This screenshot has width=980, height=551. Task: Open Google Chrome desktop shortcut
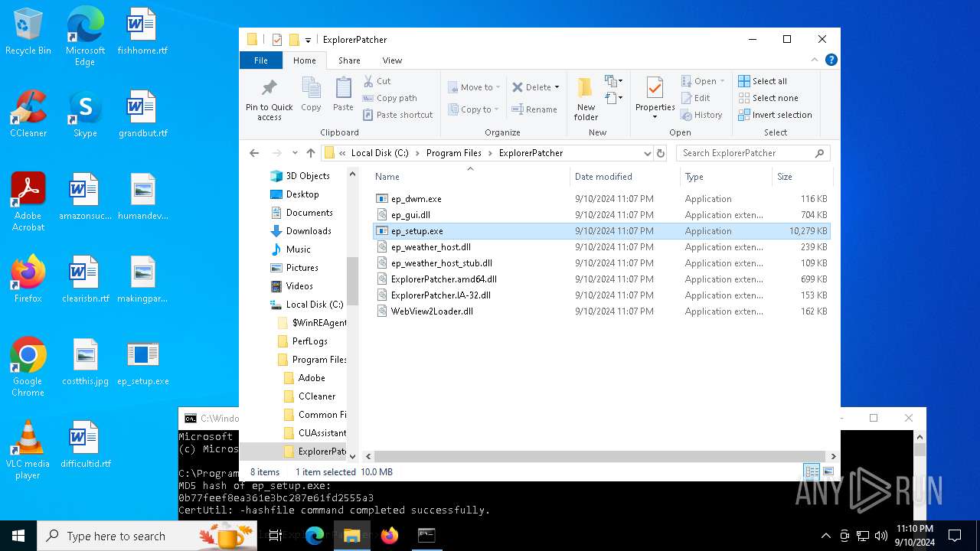[28, 367]
